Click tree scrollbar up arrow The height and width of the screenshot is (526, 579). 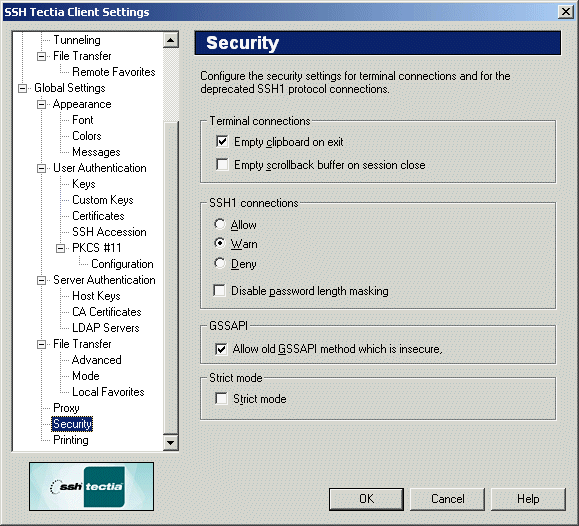(x=171, y=40)
